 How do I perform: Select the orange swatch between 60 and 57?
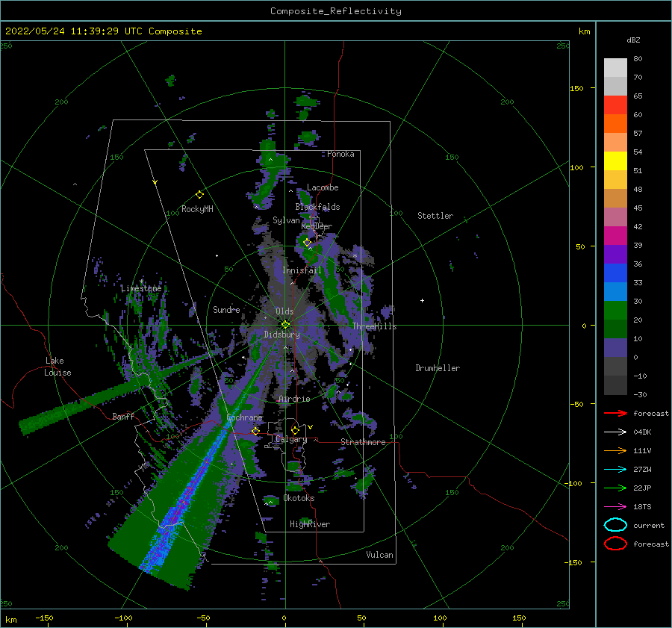615,123
